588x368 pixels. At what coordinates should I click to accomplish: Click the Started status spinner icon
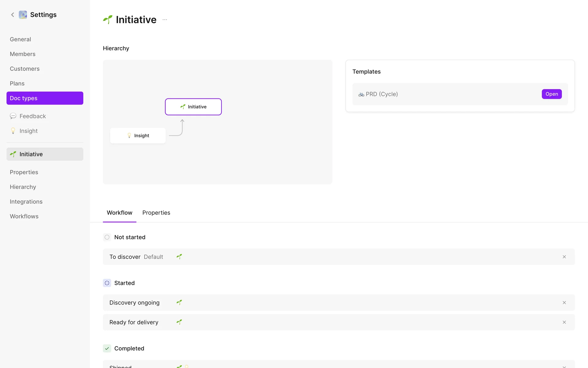[107, 283]
